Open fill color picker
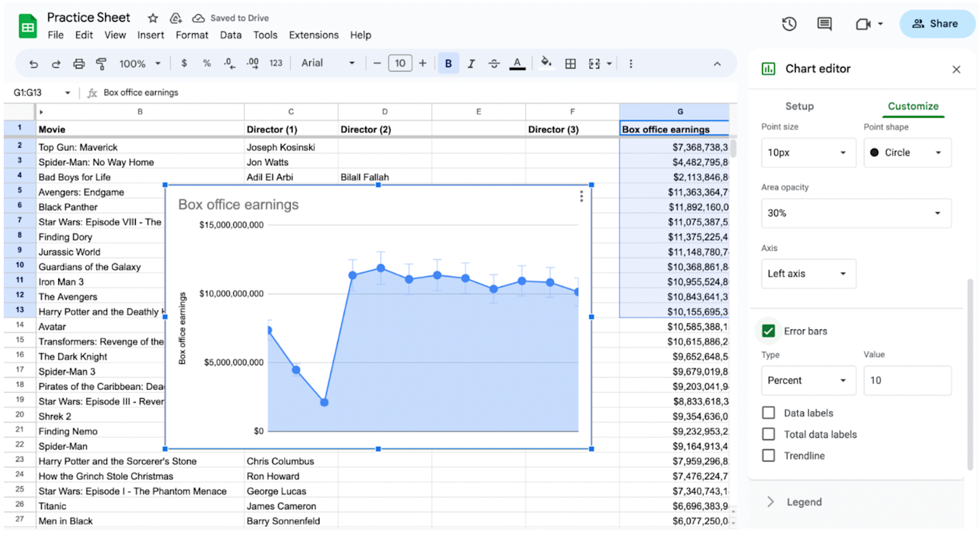Screen dimensions: 980x536 tap(546, 63)
